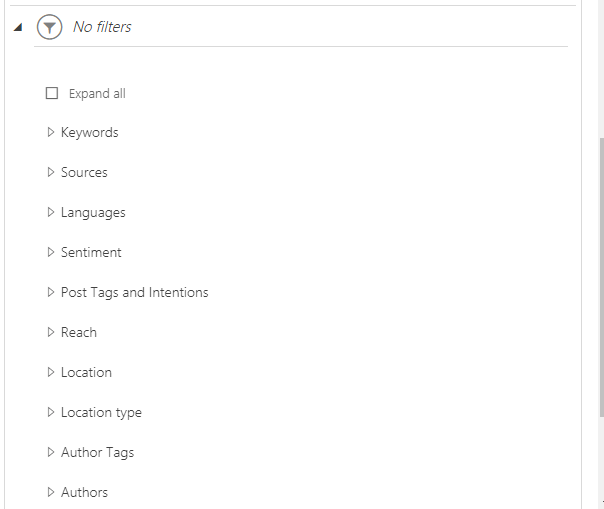
Task: Open the Author Tags label
Action: pos(97,452)
